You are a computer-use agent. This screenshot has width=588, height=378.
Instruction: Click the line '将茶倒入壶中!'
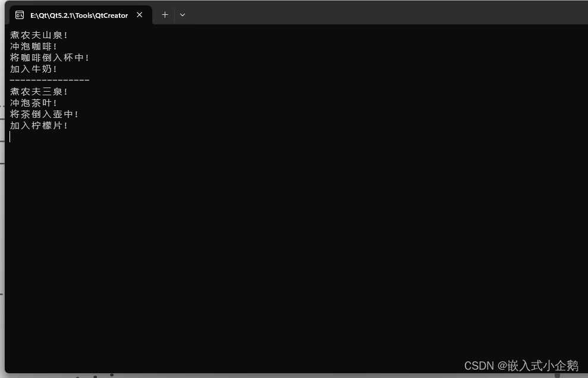[x=44, y=114]
